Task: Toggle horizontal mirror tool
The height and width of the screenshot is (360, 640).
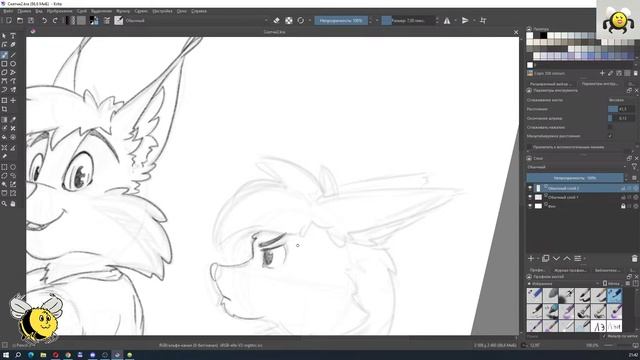Action: pos(447,20)
